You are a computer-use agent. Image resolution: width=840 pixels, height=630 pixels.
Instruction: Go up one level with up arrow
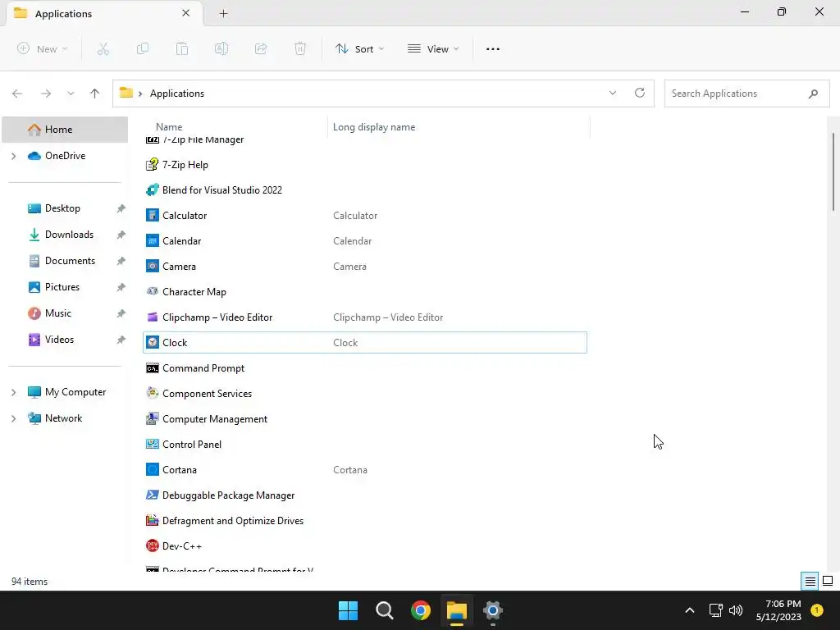(x=95, y=94)
